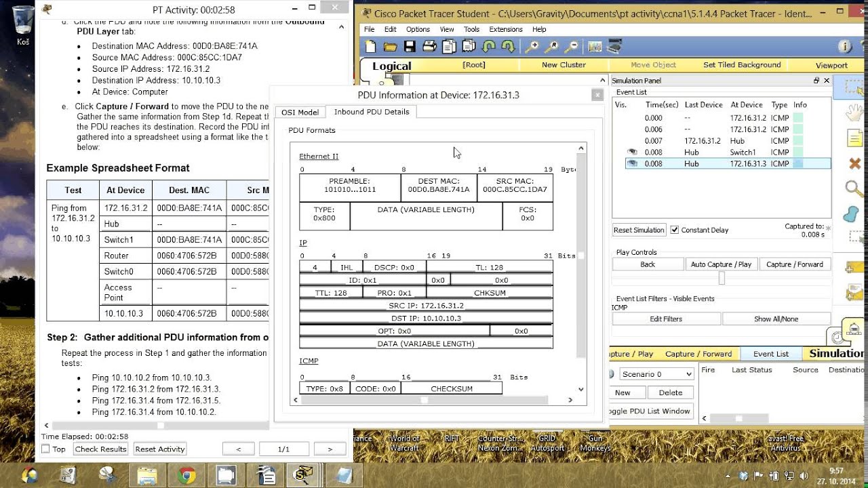
Task: Open the Options menu
Action: (x=418, y=30)
